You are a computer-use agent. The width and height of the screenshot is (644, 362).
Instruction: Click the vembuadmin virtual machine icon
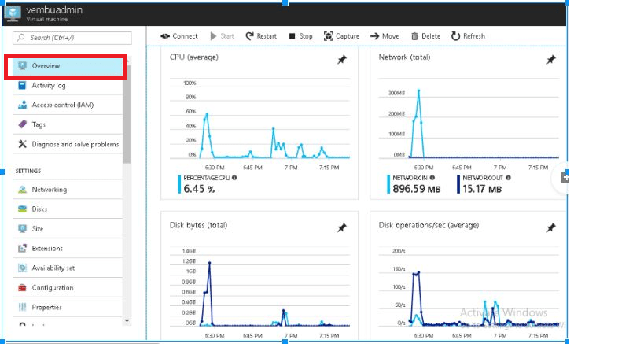pos(13,13)
